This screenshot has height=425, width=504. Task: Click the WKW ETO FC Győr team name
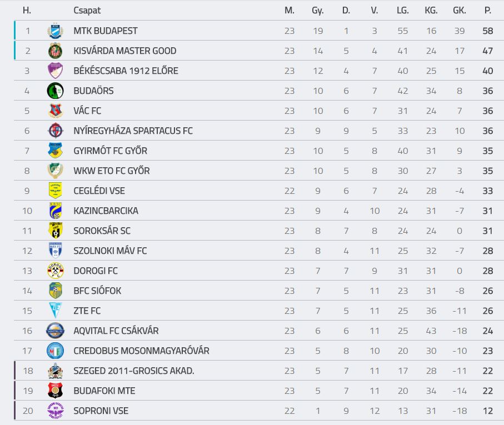point(112,171)
